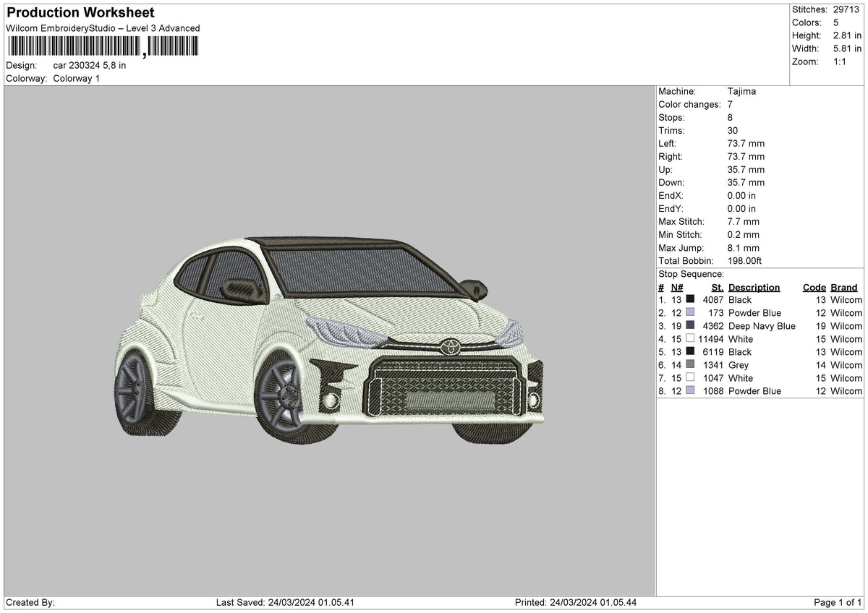Screen dimensions: 868x613
Task: Click the Up extent value 35.7 mm
Action: (x=746, y=169)
